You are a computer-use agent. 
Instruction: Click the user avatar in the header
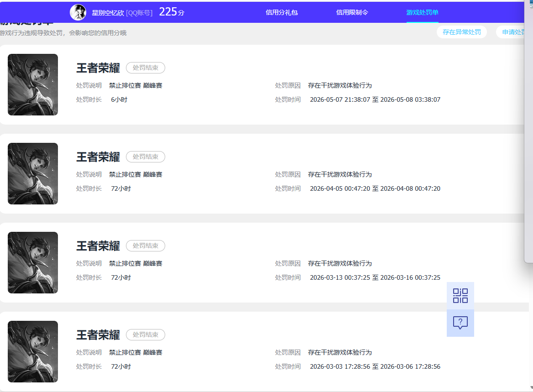(x=78, y=12)
